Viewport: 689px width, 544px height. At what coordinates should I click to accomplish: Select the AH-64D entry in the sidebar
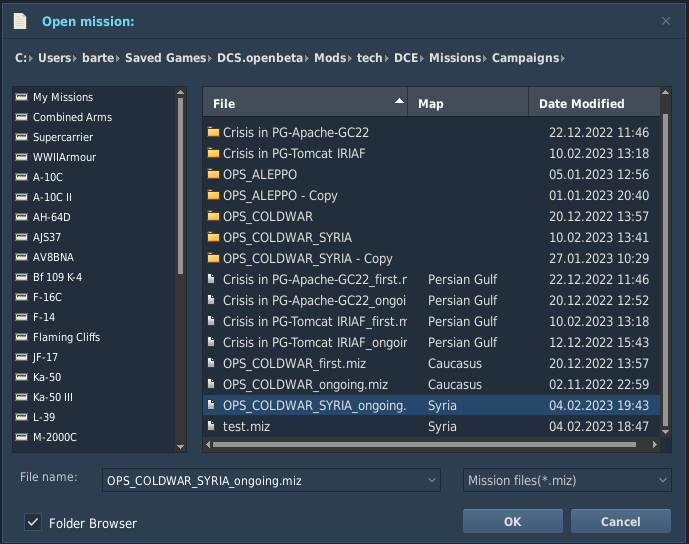51,217
